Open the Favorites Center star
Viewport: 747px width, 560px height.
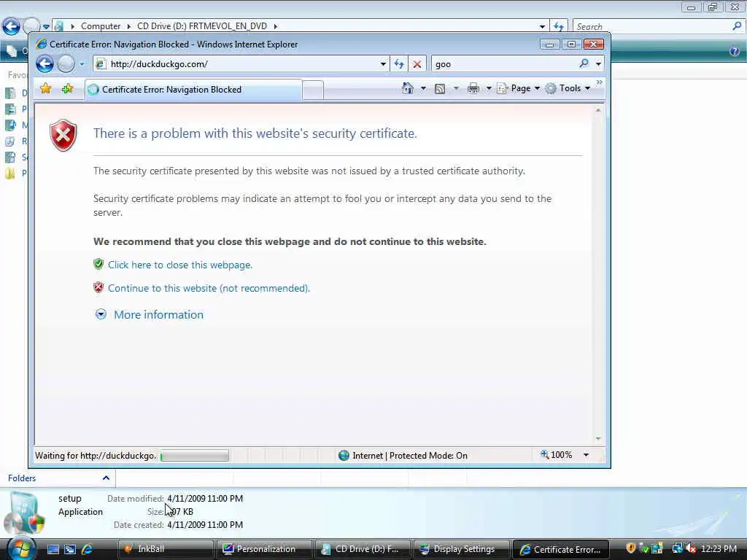(46, 88)
